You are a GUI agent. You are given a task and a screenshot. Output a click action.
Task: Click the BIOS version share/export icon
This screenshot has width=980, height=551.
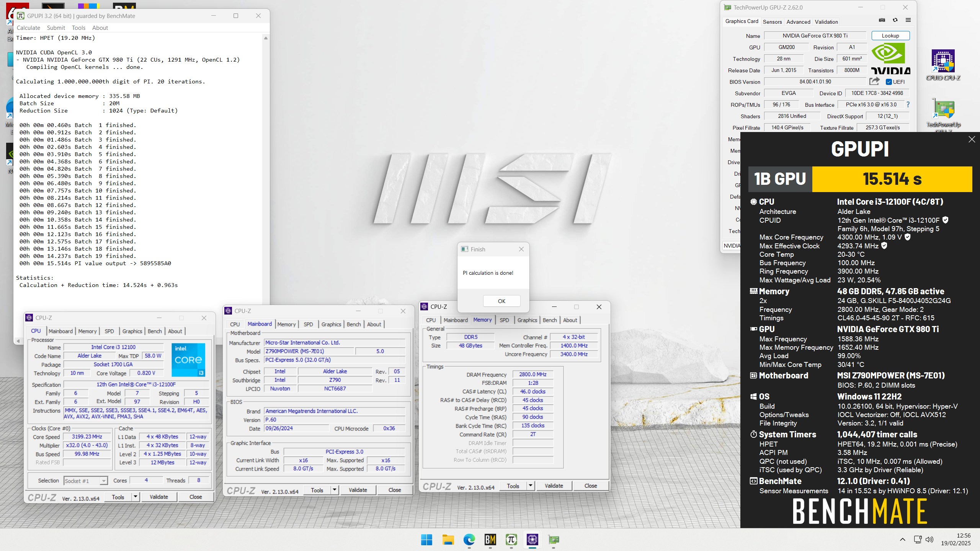coord(874,81)
